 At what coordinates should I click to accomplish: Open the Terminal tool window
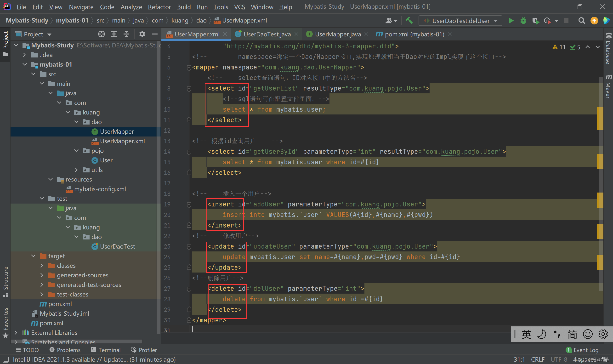point(105,350)
